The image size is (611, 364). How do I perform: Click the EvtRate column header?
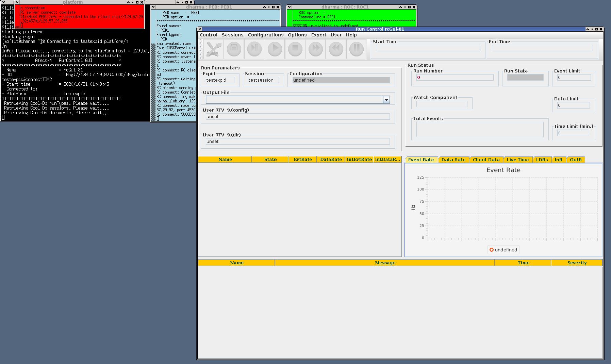303,160
